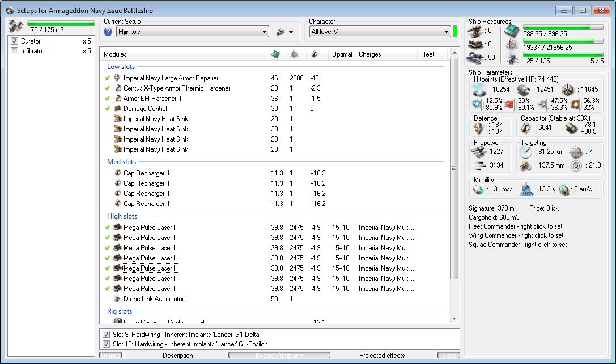Expand the arrow next to the ship icon
Viewport: 616px width, 364px height.
[x=291, y=32]
